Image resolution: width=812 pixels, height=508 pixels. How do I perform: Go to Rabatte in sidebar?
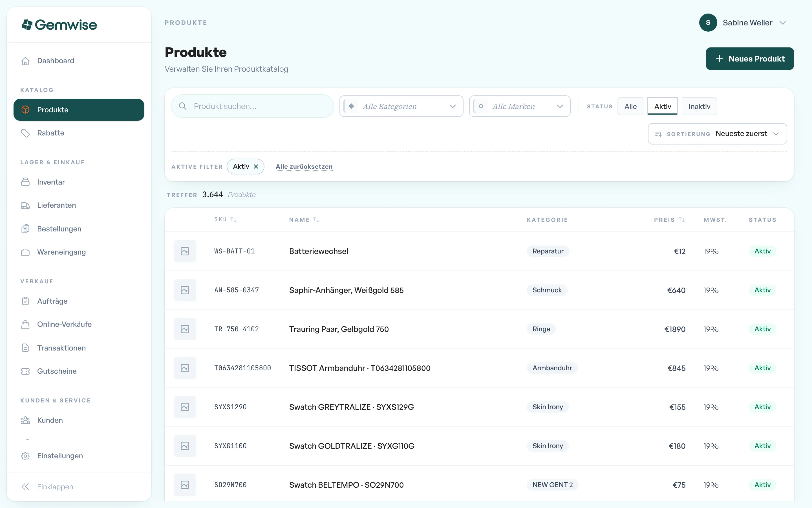[x=79, y=133]
